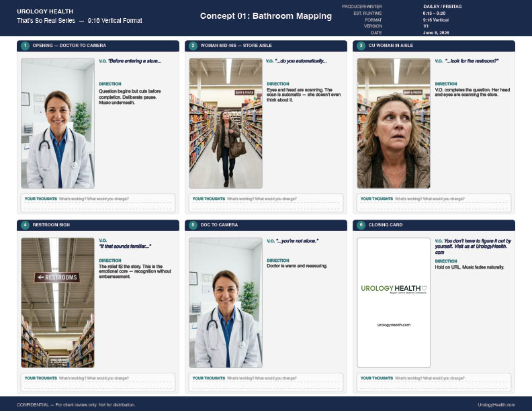
Task: Click Your Thoughts field under panel 6
Action: point(434,382)
